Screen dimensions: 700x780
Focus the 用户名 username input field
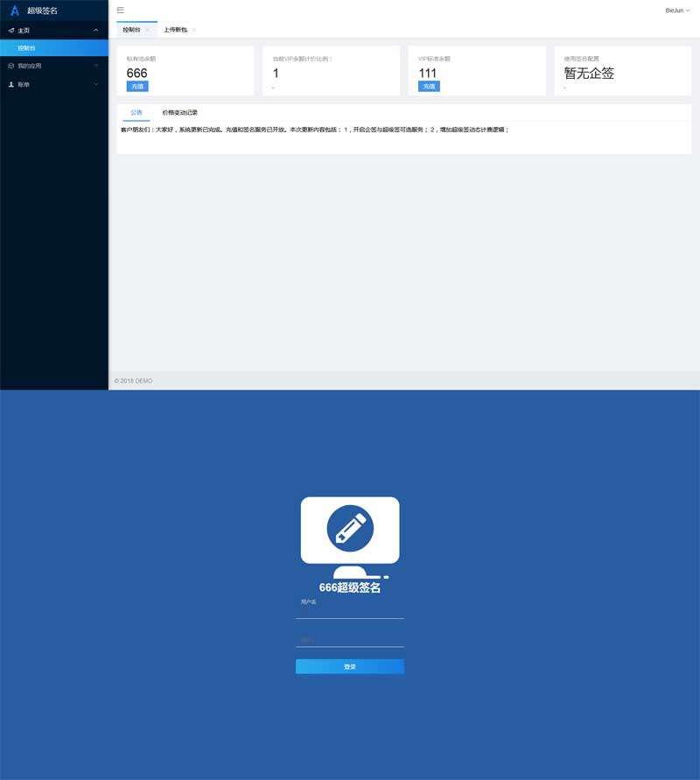(x=350, y=612)
